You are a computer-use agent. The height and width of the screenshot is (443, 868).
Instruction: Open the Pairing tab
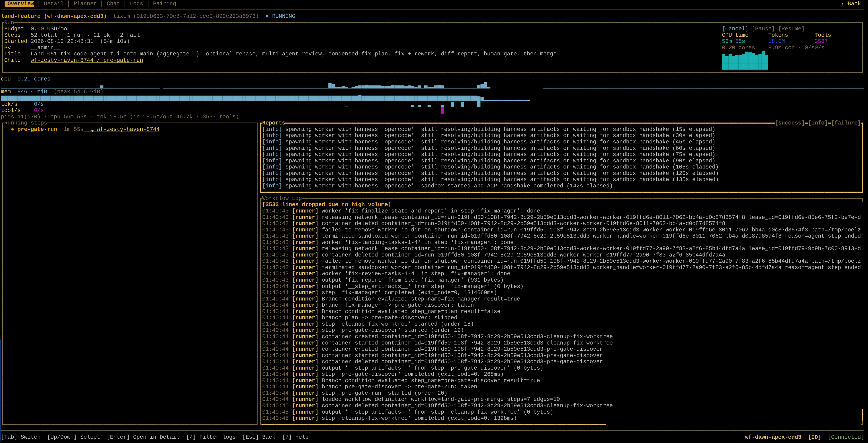pyautogui.click(x=164, y=3)
